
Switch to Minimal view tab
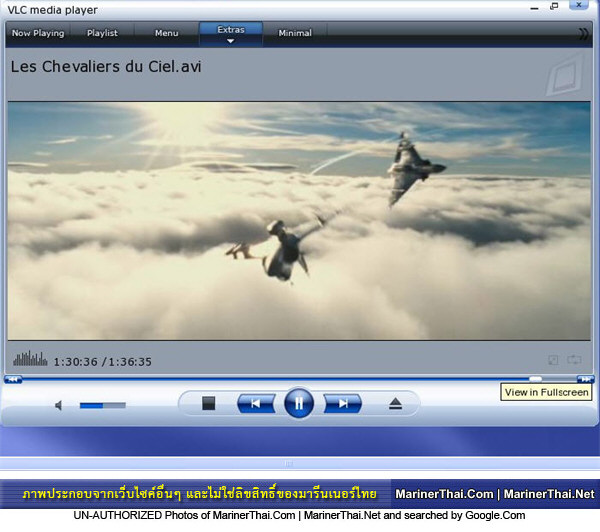pyautogui.click(x=295, y=33)
